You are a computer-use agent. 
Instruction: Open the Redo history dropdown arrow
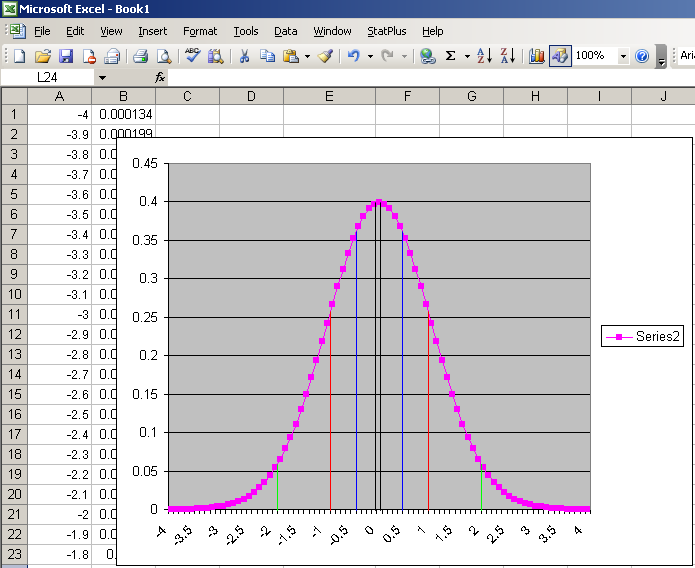[x=404, y=56]
